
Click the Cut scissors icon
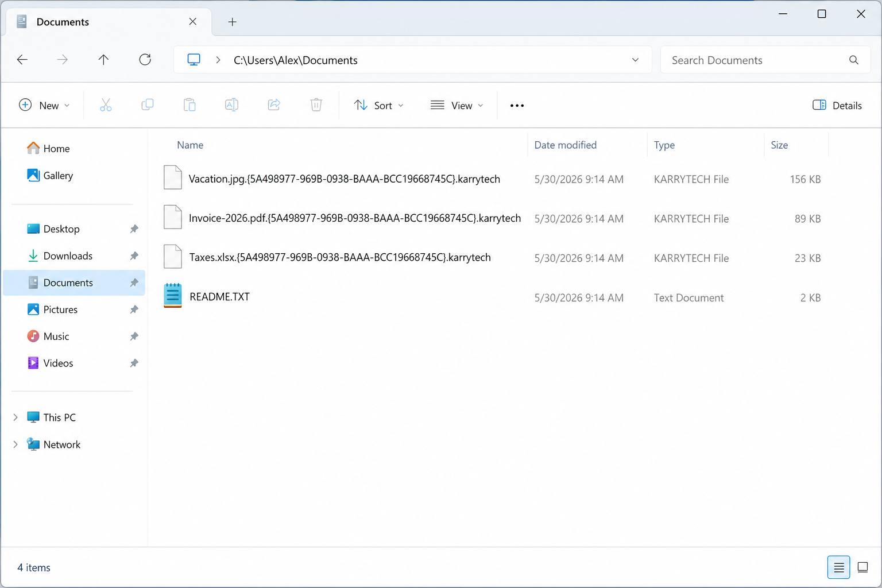point(106,105)
